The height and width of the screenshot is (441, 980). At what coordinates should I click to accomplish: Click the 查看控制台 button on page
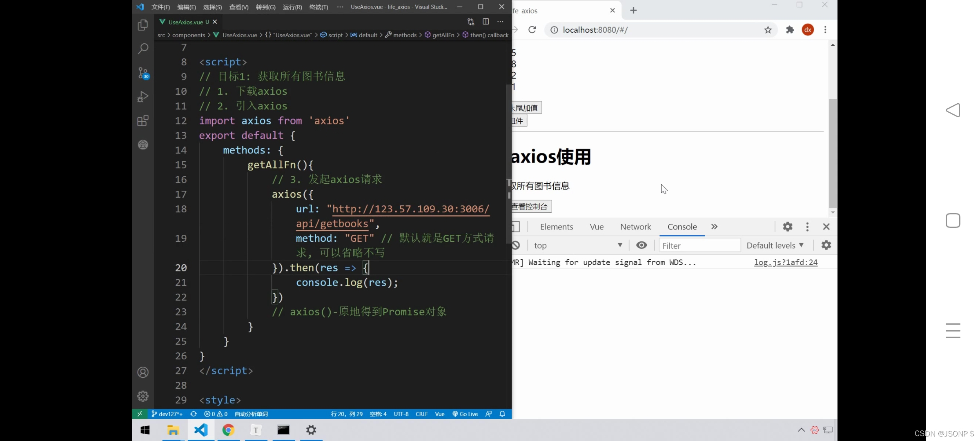coord(531,206)
